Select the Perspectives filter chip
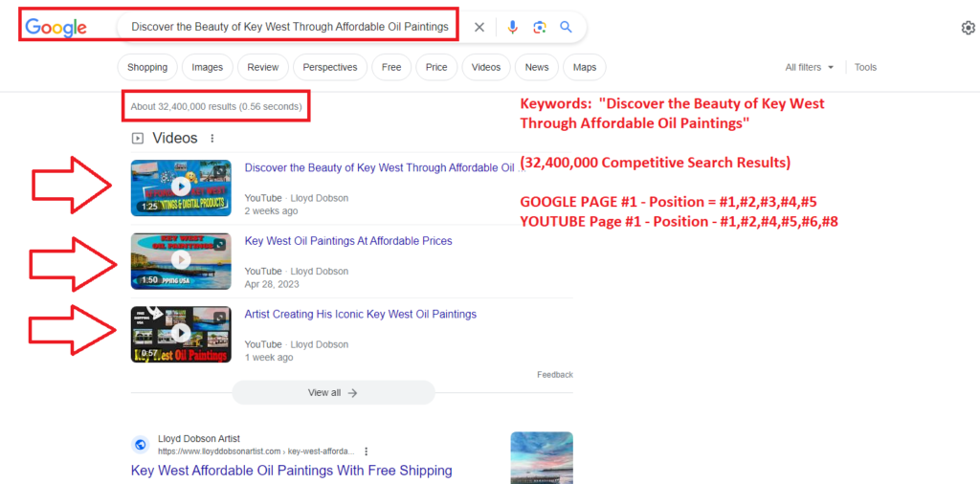Image resolution: width=980 pixels, height=484 pixels. click(330, 68)
